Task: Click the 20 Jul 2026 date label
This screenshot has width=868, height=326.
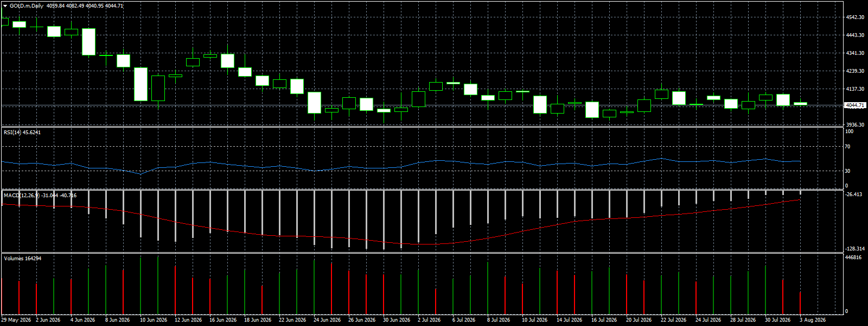Action: (x=639, y=320)
